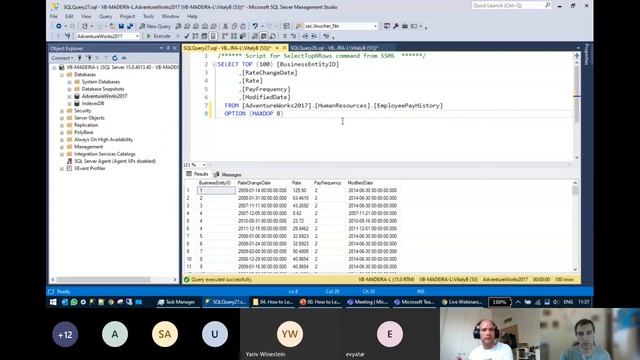Click the toolbox icon next to wrench

405,26
